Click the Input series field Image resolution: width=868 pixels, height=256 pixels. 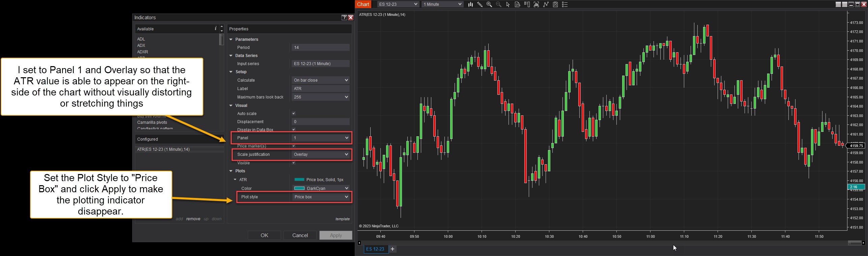pos(320,64)
